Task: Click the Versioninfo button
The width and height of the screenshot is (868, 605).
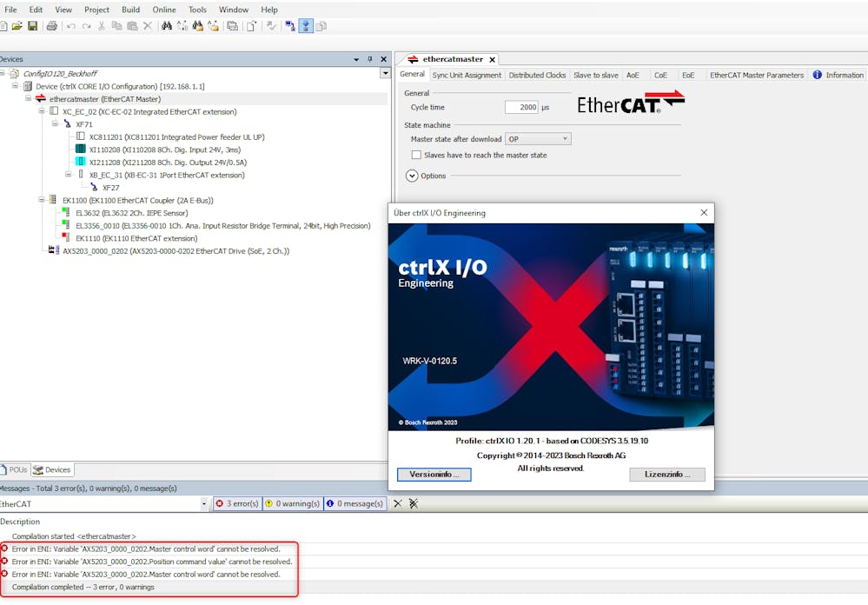Action: coord(434,475)
